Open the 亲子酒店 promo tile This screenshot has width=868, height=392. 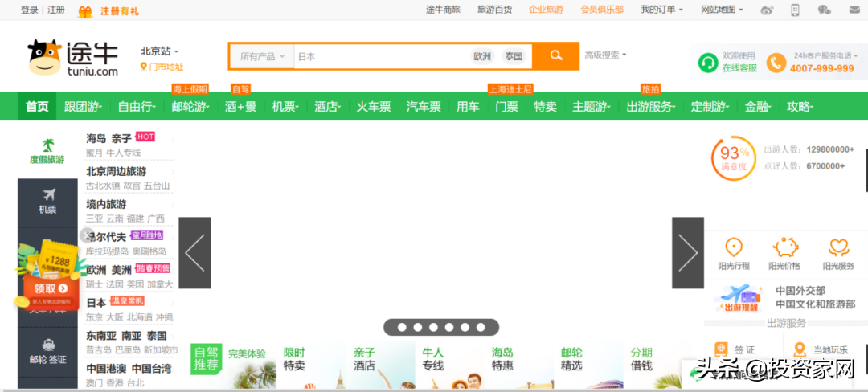380,366
